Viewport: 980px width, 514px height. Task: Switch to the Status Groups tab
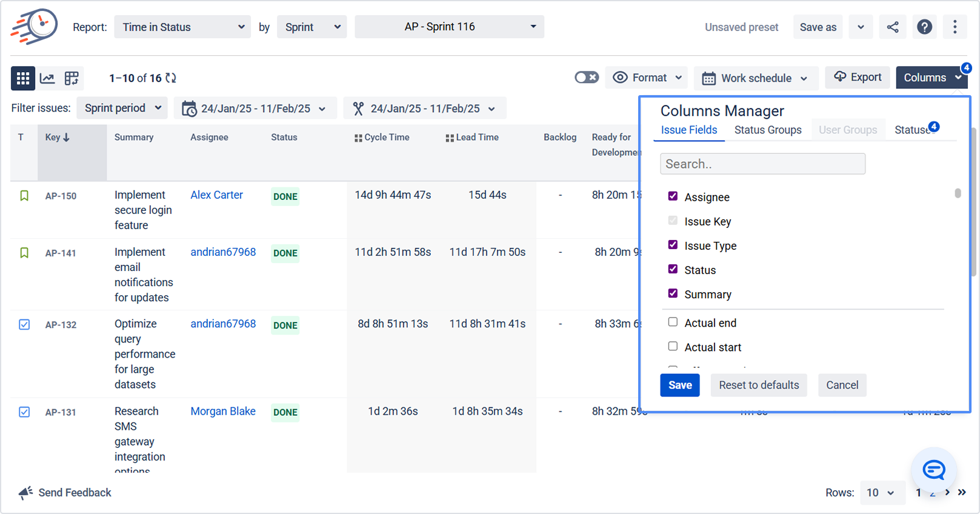click(768, 130)
